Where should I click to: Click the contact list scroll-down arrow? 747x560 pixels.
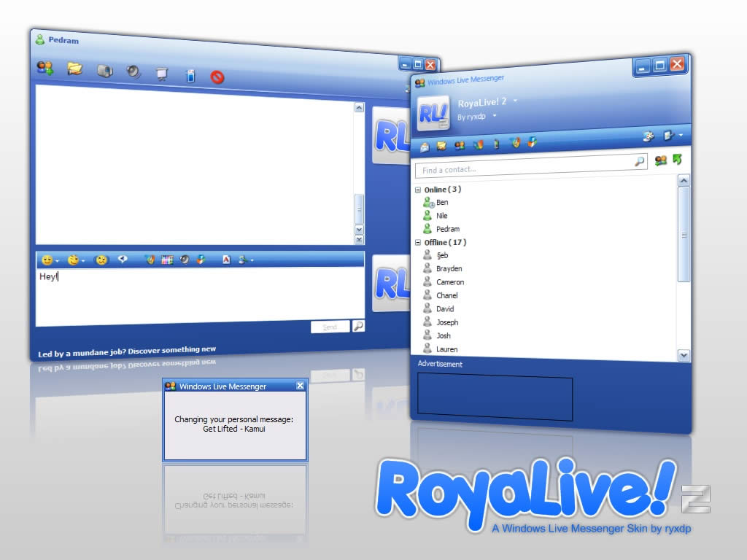[684, 355]
